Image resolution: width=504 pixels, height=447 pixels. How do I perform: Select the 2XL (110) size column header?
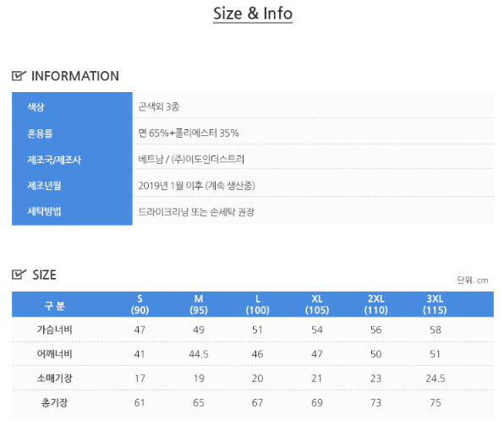pyautogui.click(x=375, y=304)
